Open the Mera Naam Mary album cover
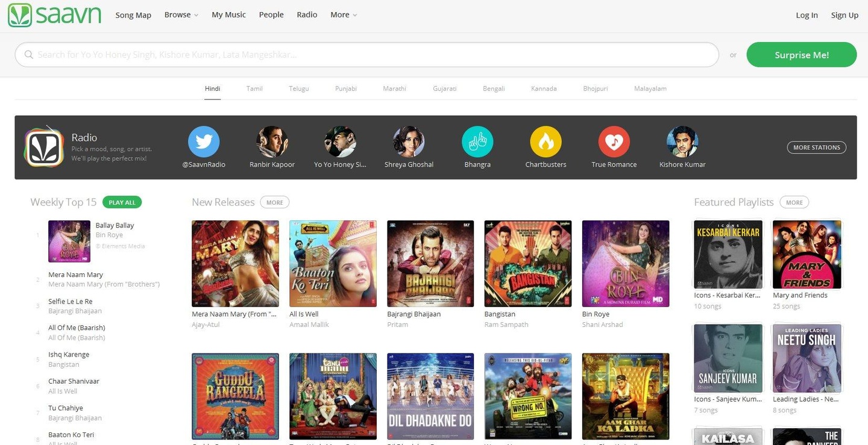The height and width of the screenshot is (445, 868). 235,264
